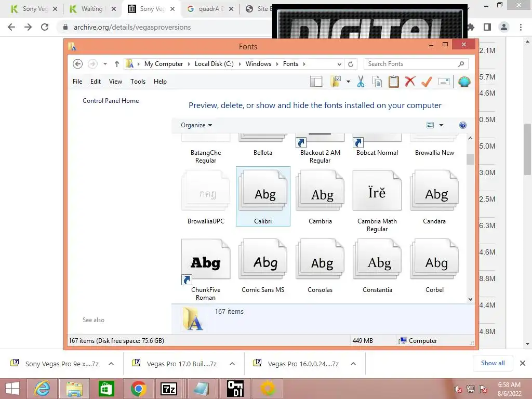Viewport: 532px width, 399px height.
Task: Go up one folder level
Action: pos(117,64)
